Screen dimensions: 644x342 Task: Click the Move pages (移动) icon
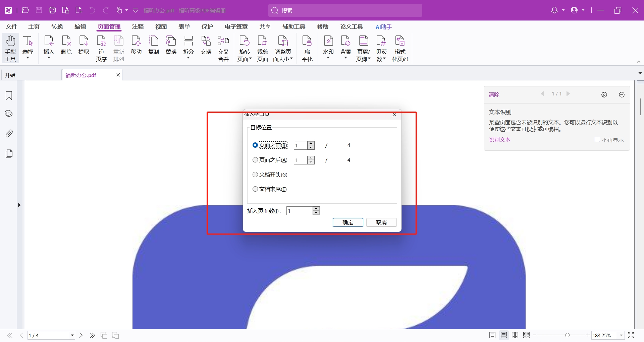(x=136, y=45)
